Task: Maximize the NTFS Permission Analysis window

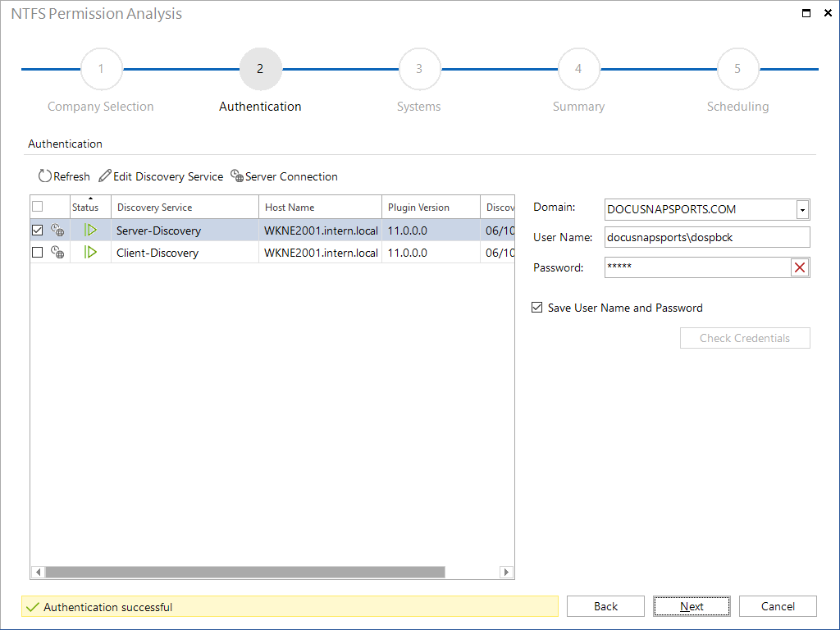Action: (x=806, y=13)
